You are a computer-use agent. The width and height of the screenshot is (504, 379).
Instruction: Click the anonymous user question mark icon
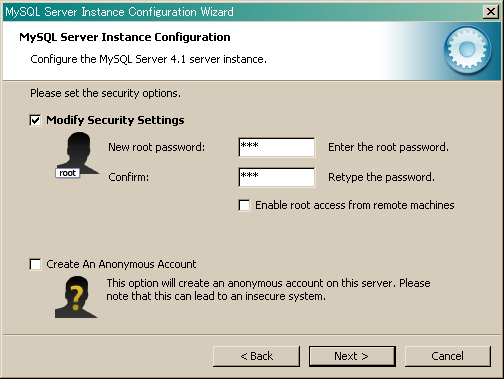[x=76, y=297]
